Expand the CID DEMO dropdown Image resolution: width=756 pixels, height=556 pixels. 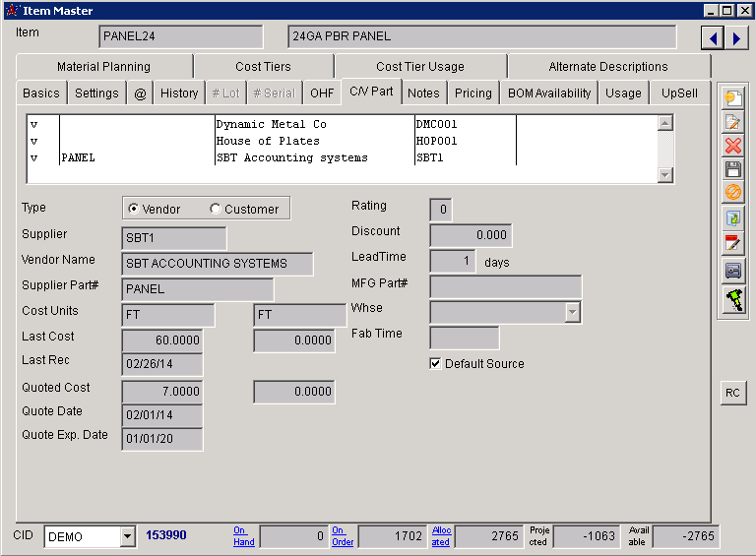coord(127,536)
